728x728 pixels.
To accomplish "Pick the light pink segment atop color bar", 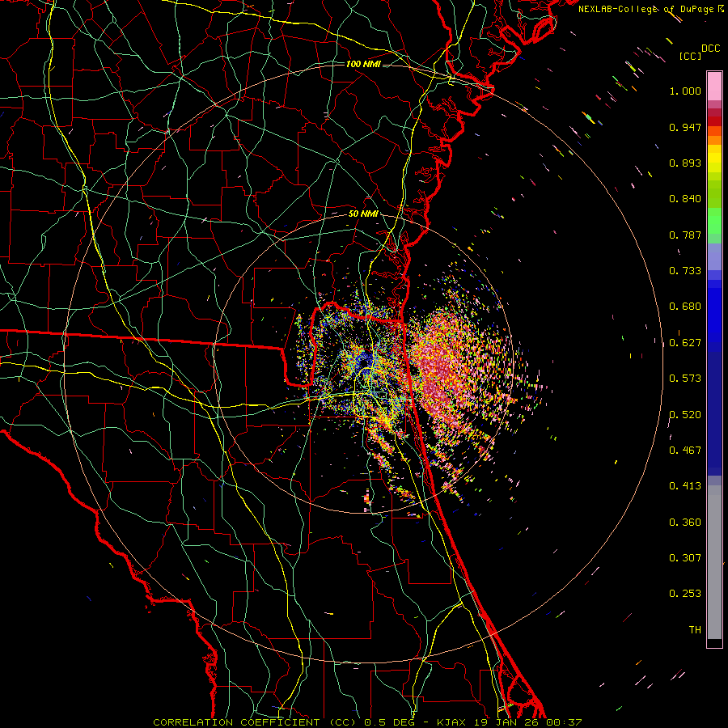I will click(x=714, y=86).
